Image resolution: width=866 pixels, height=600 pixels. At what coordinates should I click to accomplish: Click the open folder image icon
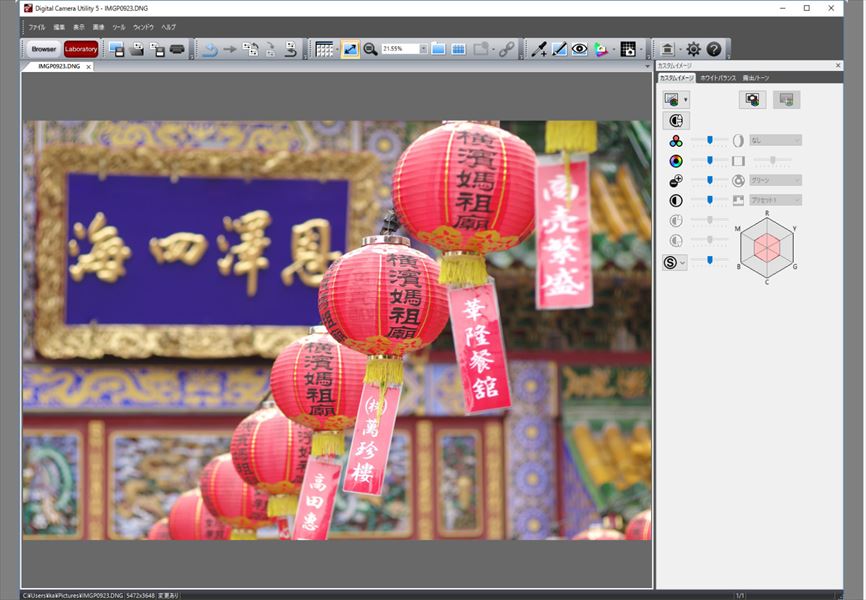tap(136, 49)
